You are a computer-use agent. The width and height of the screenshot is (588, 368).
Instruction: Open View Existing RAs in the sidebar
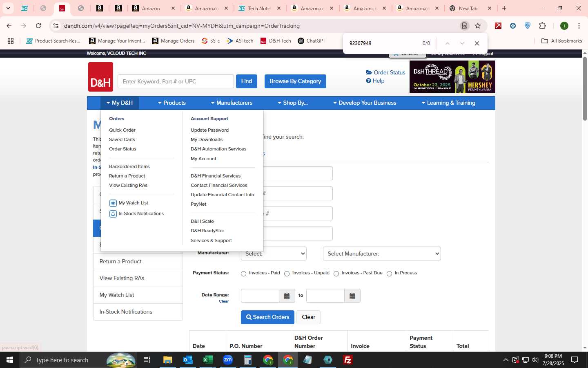[138, 278]
